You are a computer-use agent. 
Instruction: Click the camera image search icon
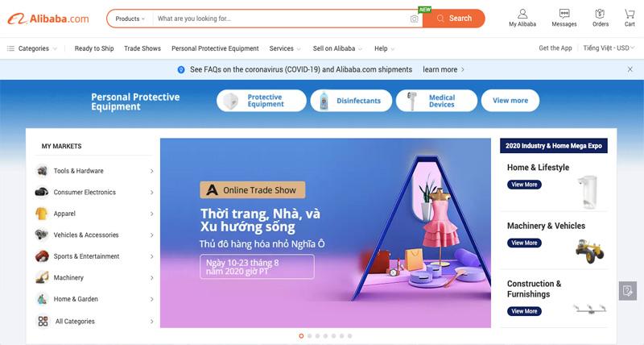point(414,19)
